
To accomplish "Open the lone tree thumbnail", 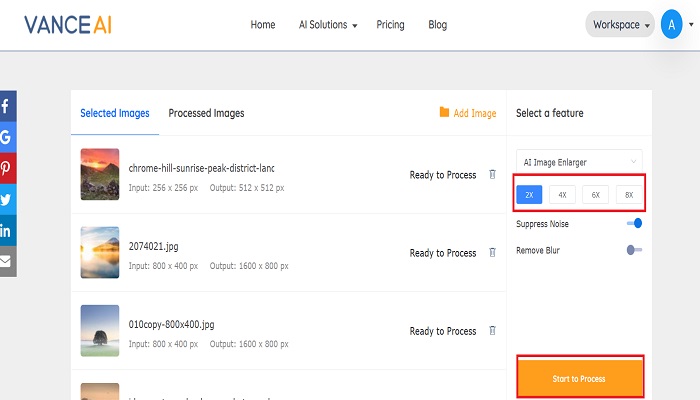I will (x=100, y=330).
